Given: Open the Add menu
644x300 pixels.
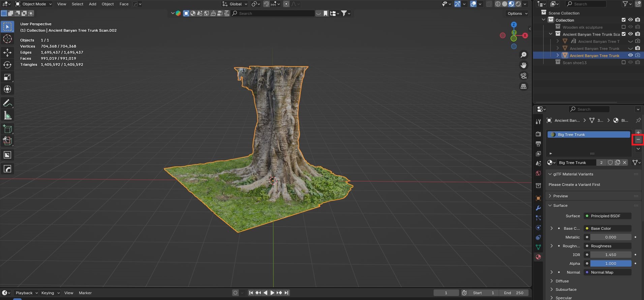Looking at the screenshot, I should (x=92, y=4).
